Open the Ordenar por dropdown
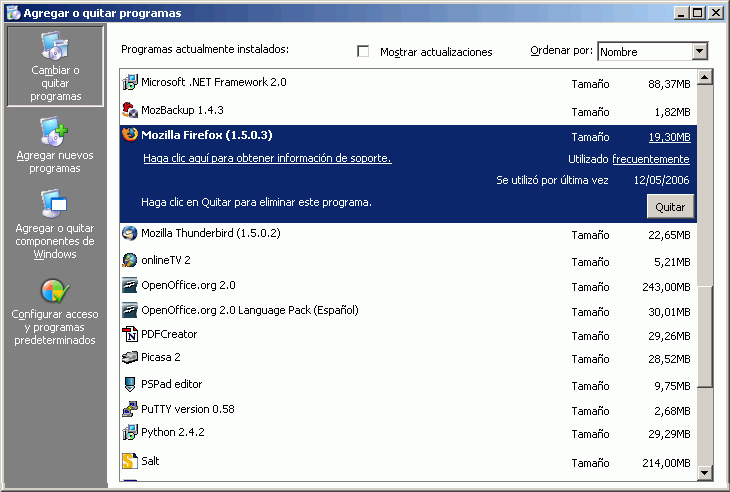 [699, 52]
